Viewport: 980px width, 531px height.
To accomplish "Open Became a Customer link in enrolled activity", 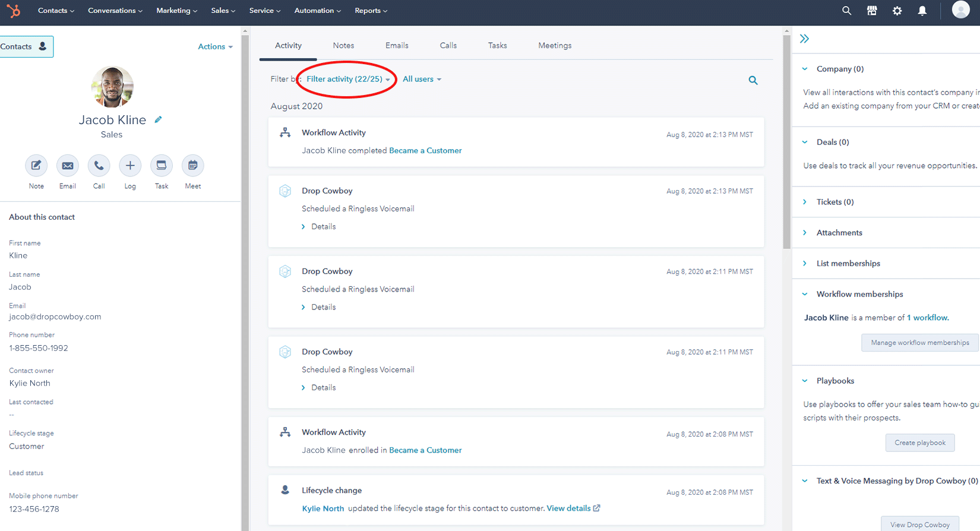I will (425, 450).
